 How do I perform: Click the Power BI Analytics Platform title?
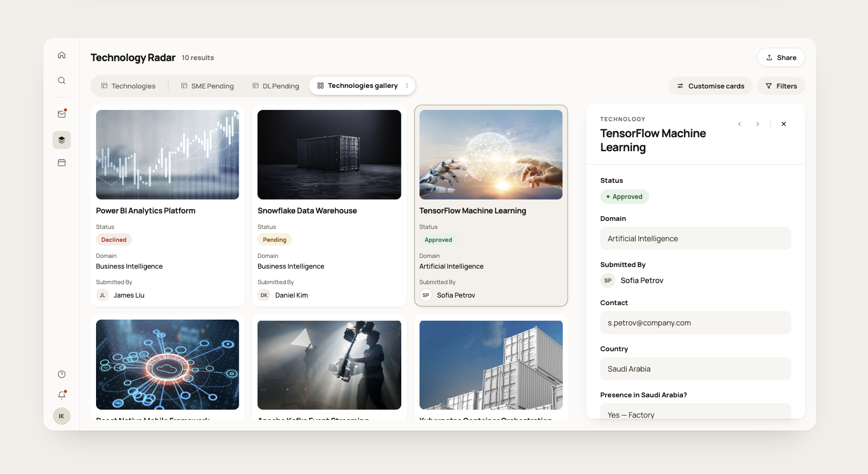click(x=146, y=211)
